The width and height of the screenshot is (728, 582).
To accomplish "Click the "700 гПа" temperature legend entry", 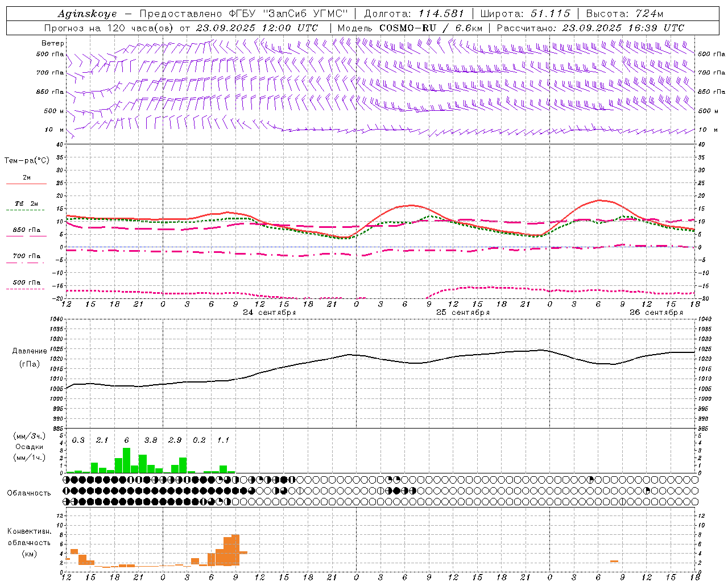I will pos(27,256).
